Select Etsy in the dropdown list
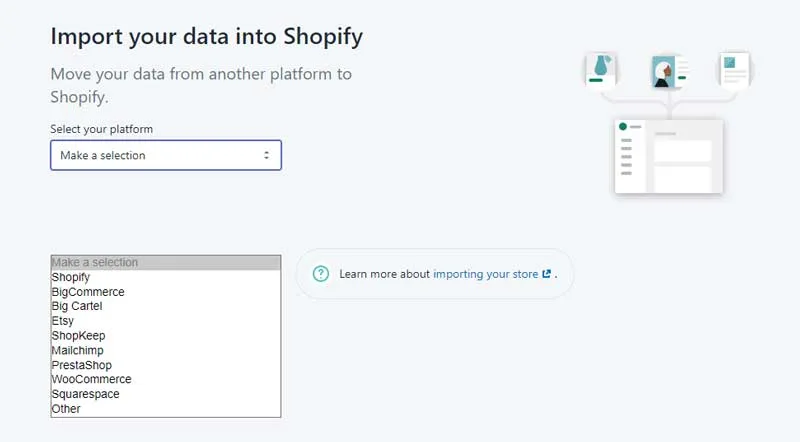Viewport: 800px width, 442px height. [166, 321]
